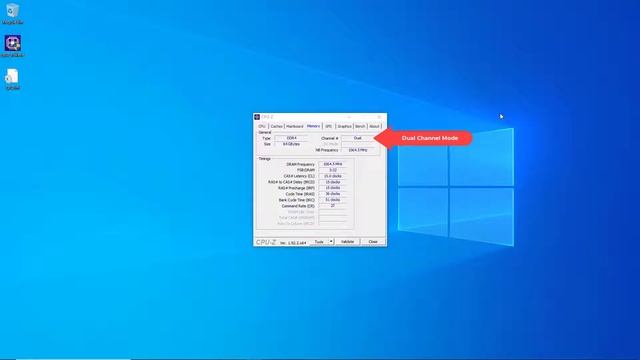The height and width of the screenshot is (360, 640).
Task: Click the Channel # value Dual
Action: [x=358, y=138]
